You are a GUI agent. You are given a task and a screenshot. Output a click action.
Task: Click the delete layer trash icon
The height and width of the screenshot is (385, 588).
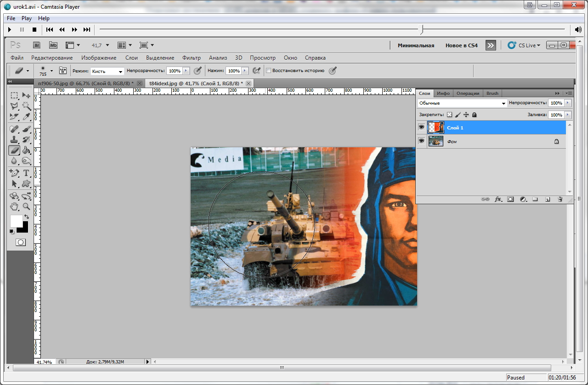click(x=560, y=199)
